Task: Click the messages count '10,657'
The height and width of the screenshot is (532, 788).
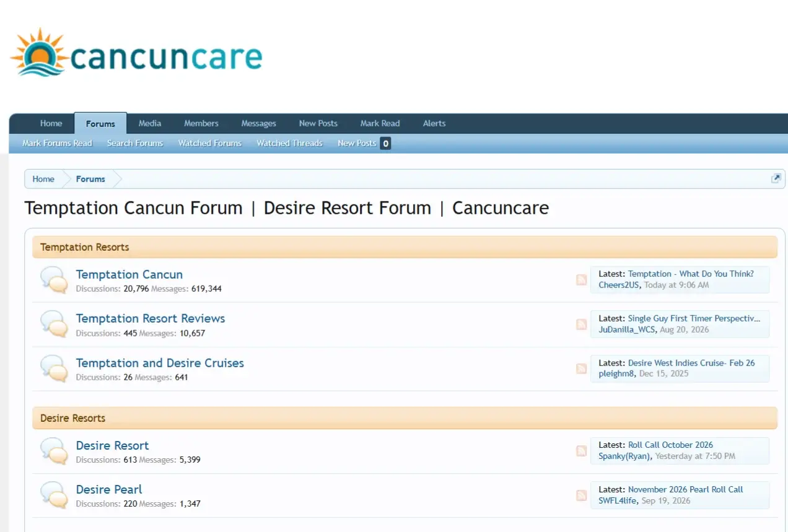Action: pos(192,333)
